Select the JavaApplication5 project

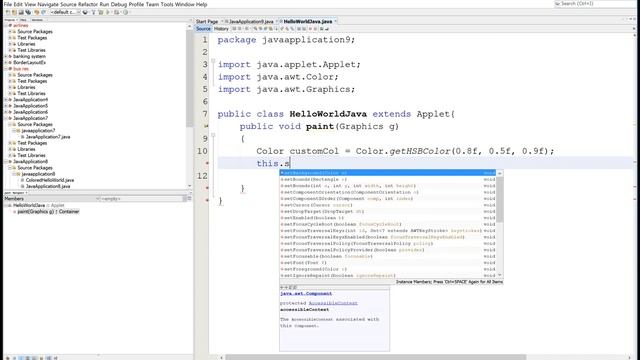(30, 106)
